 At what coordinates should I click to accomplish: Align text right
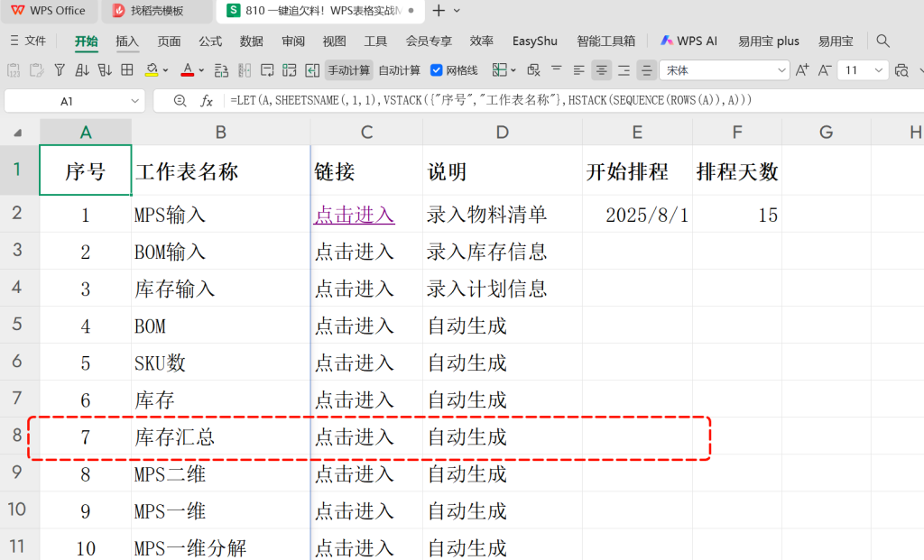click(624, 70)
